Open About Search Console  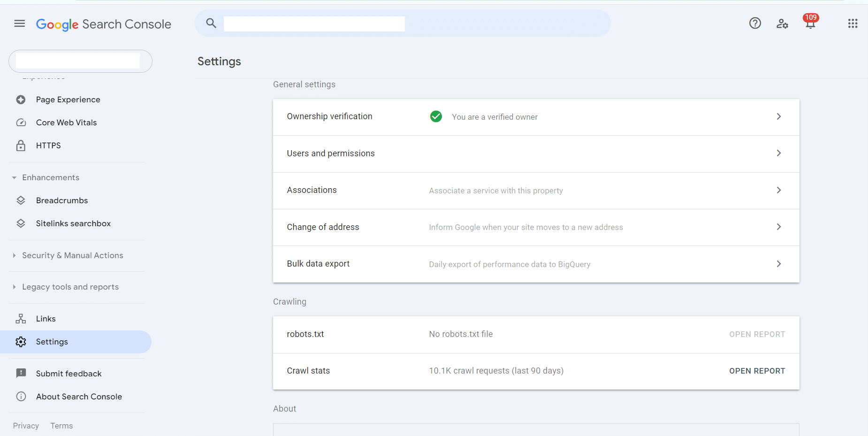pos(79,397)
